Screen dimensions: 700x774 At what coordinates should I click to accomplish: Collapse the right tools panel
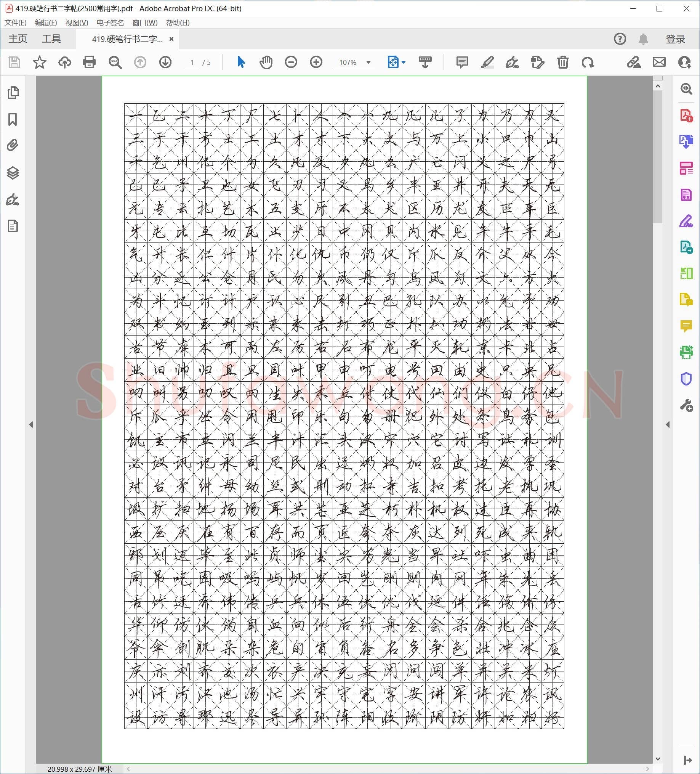coord(668,425)
